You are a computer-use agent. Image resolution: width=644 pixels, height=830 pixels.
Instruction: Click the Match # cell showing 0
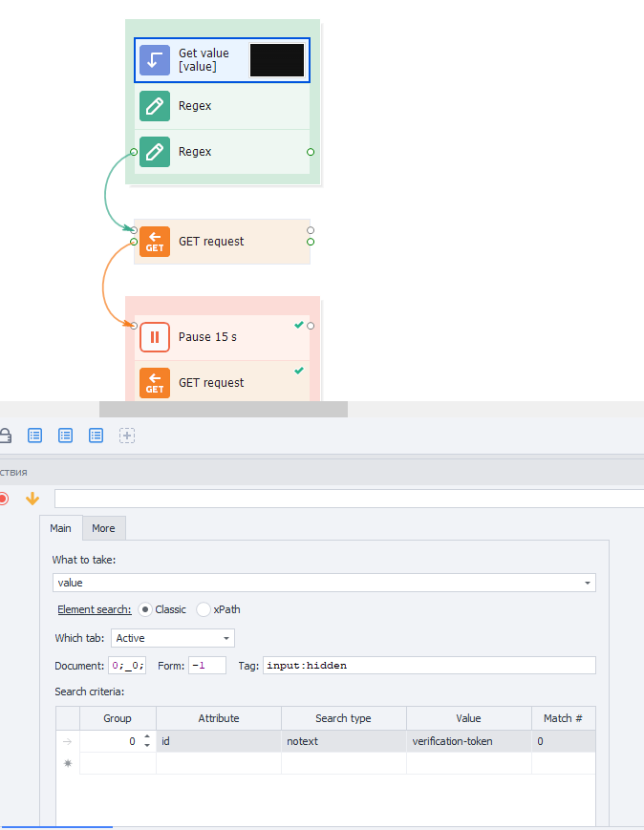pyautogui.click(x=564, y=741)
